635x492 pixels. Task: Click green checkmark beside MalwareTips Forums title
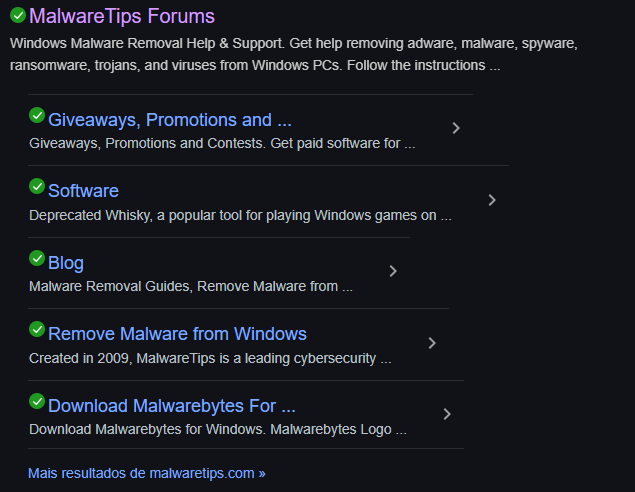coord(18,15)
